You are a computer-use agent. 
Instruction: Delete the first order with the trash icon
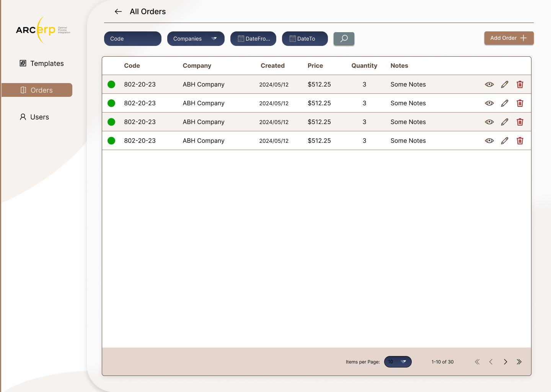[520, 84]
